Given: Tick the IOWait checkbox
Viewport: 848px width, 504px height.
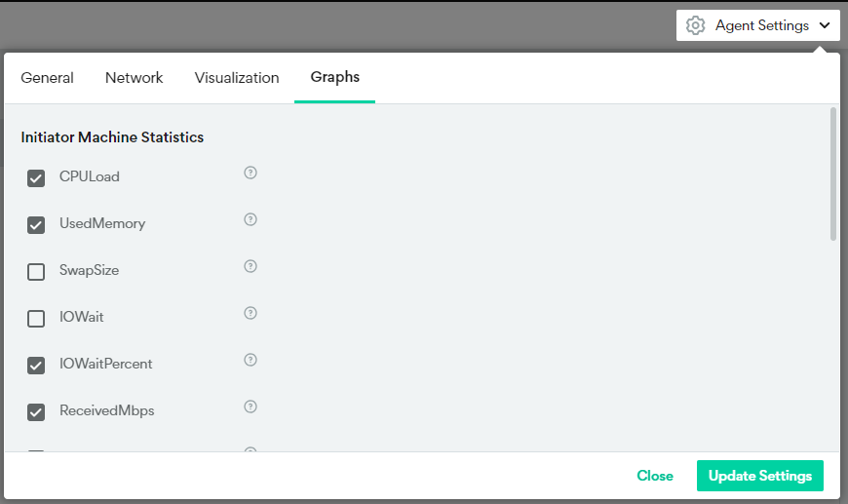Looking at the screenshot, I should click(x=36, y=319).
